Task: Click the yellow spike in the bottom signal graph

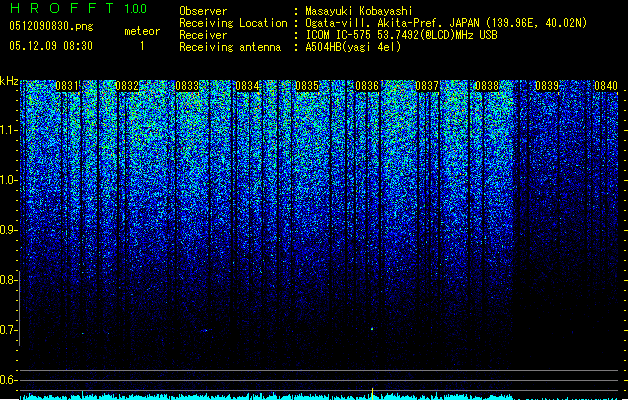Action: (x=373, y=394)
